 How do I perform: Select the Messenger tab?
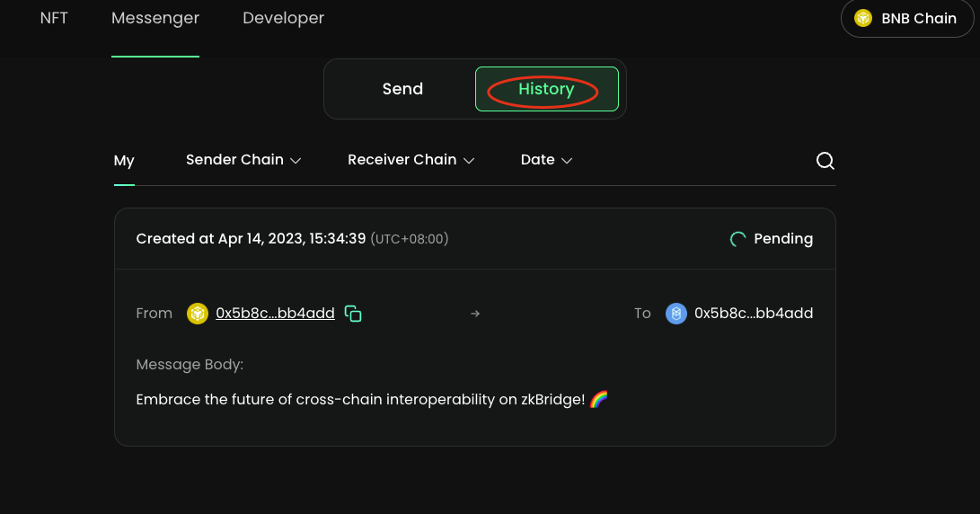point(155,18)
